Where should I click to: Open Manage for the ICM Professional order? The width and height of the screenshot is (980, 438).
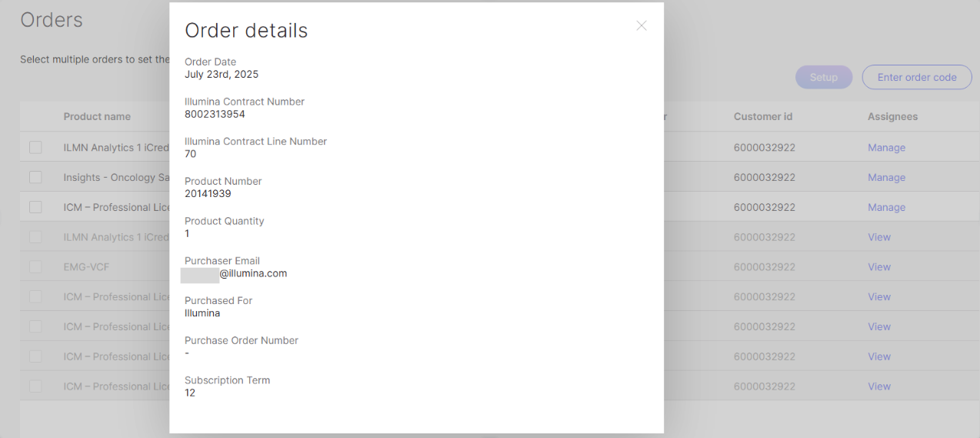886,207
